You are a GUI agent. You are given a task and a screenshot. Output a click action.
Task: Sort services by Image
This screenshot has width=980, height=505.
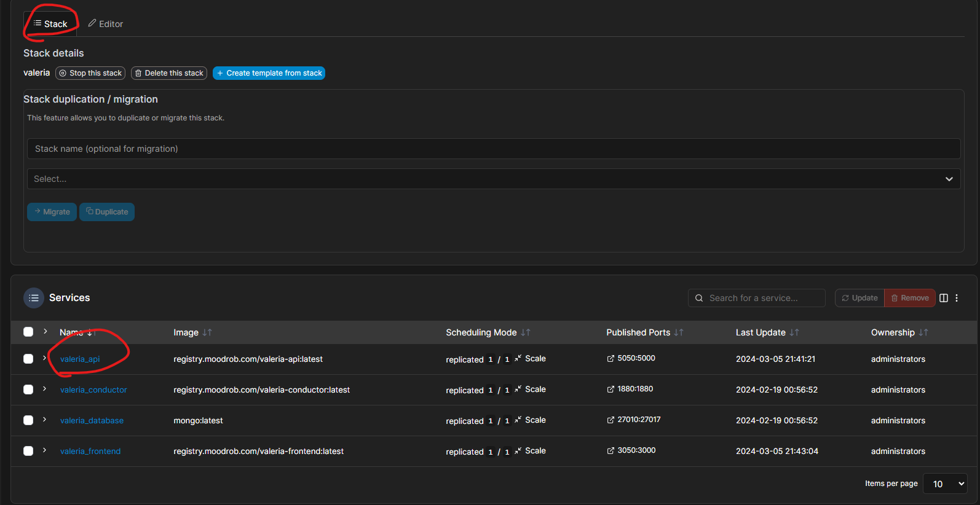[192, 332]
